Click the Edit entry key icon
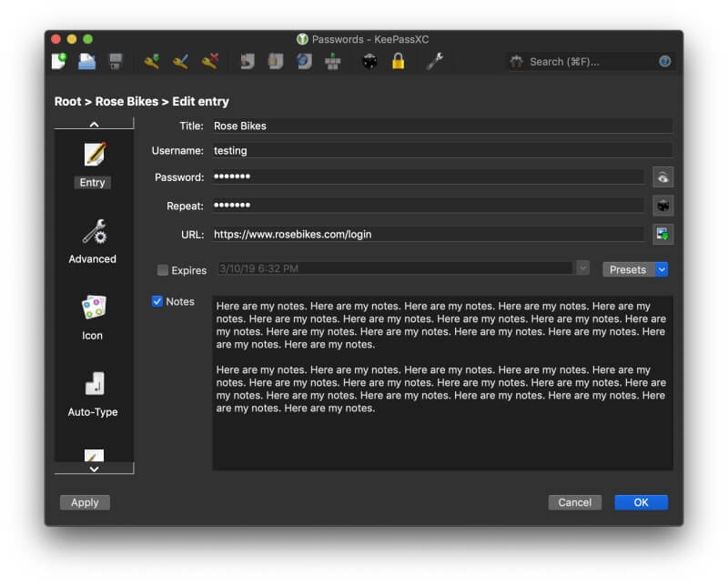 180,61
